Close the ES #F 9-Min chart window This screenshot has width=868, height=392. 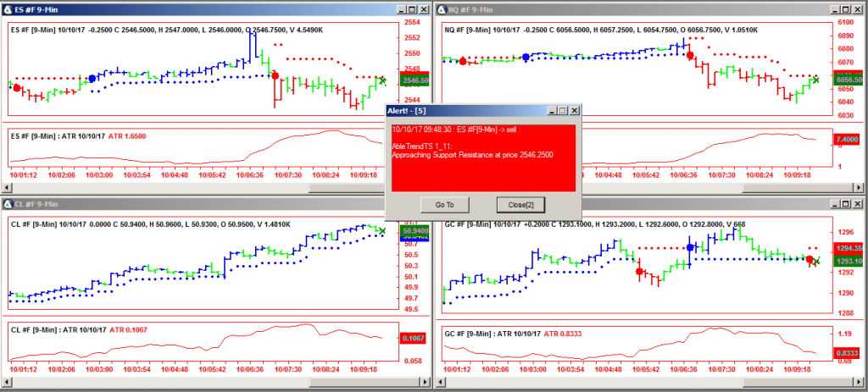tap(424, 9)
